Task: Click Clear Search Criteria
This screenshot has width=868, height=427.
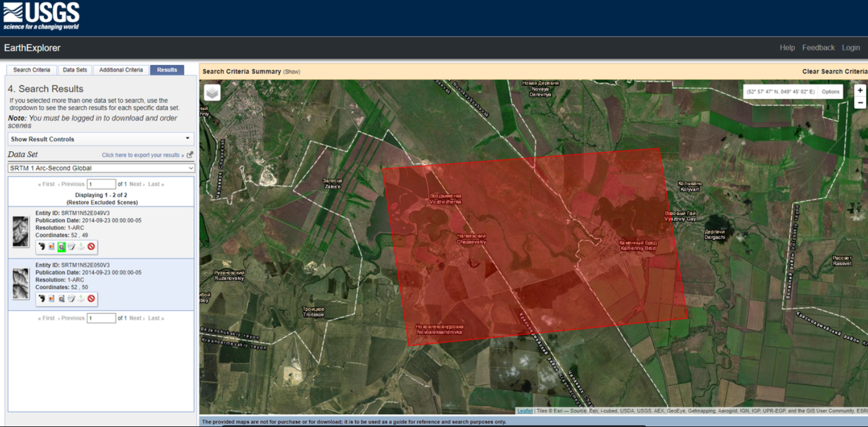Action: click(x=835, y=72)
